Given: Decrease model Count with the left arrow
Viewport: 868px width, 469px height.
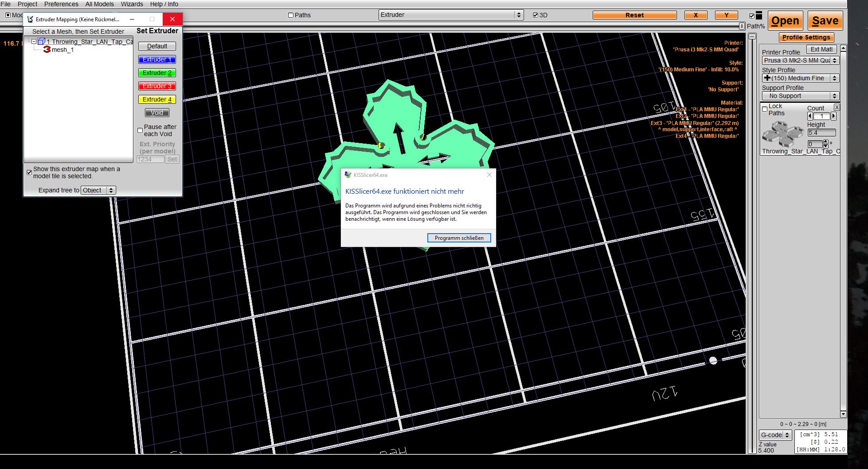Looking at the screenshot, I should click(x=810, y=116).
